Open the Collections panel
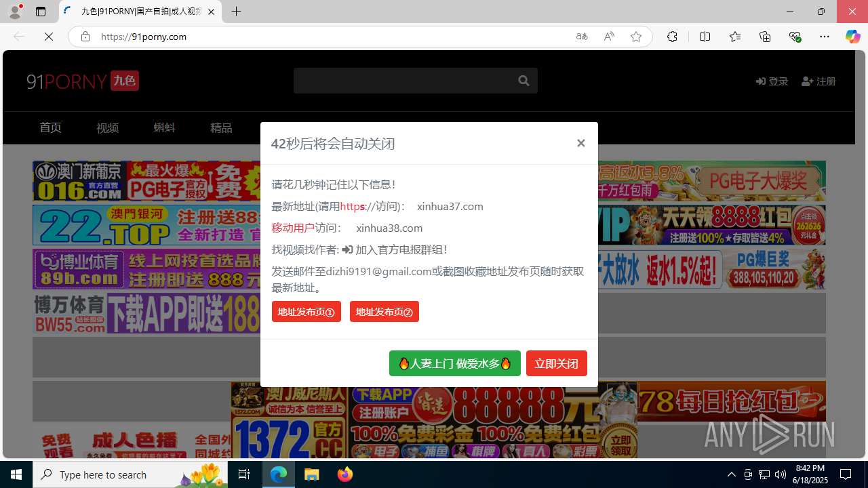The height and width of the screenshot is (488, 868). (x=765, y=37)
